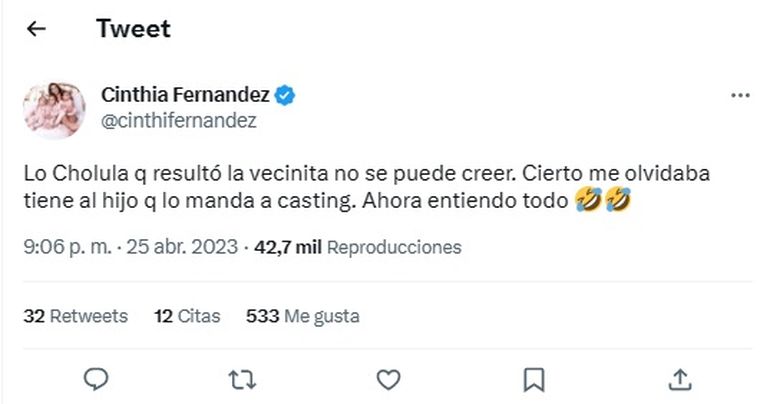The image size is (770, 404).
Task: Open the 533 Me gusta list
Action: click(x=302, y=316)
